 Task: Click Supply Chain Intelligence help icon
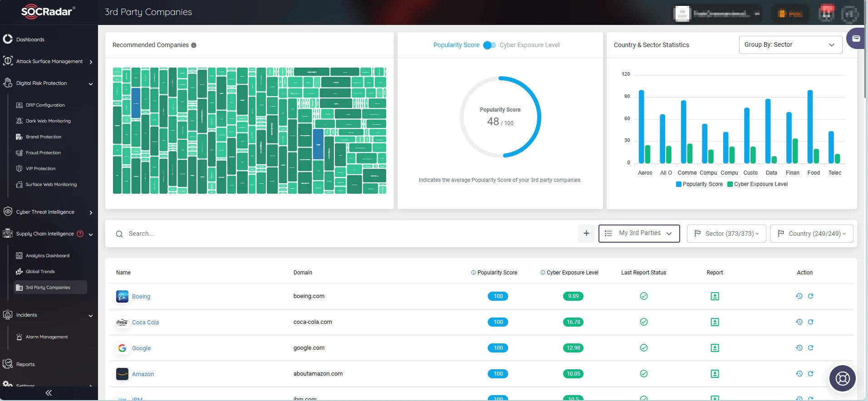(x=80, y=234)
